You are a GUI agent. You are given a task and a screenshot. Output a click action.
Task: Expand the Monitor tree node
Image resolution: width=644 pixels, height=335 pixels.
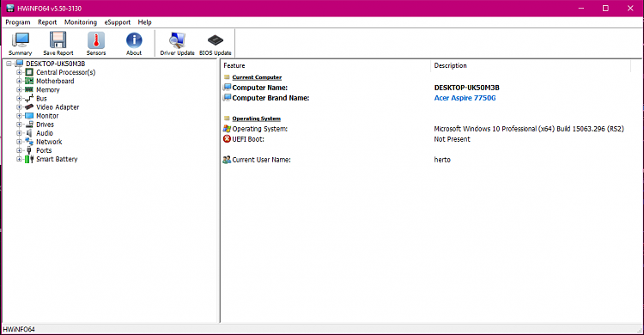coord(19,116)
